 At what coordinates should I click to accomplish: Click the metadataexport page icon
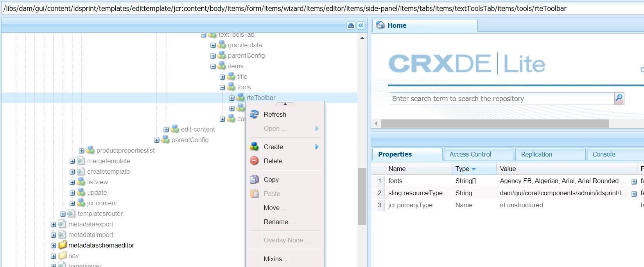62,224
